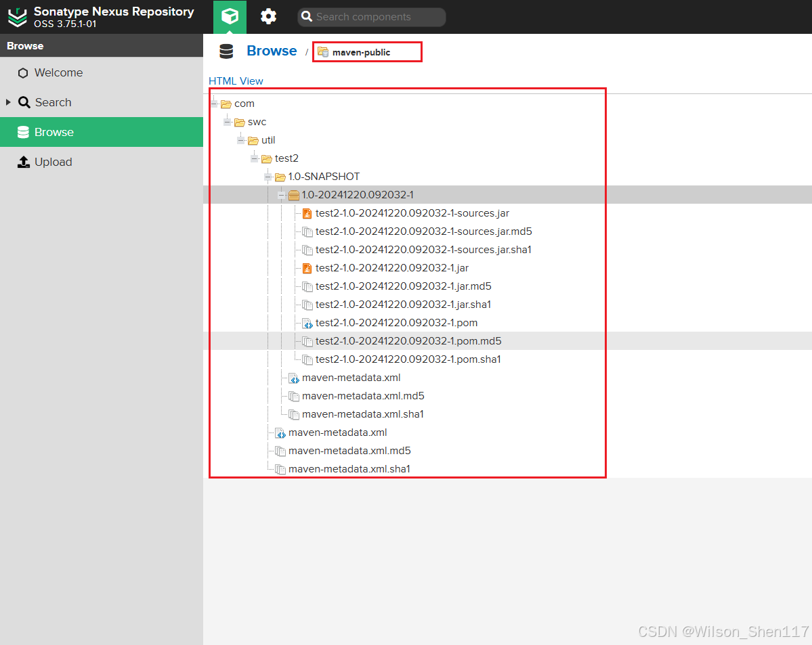Click the XML icon of SNAPSHOT maven-metadata.xml
Screen dimensions: 812x645
pos(294,378)
